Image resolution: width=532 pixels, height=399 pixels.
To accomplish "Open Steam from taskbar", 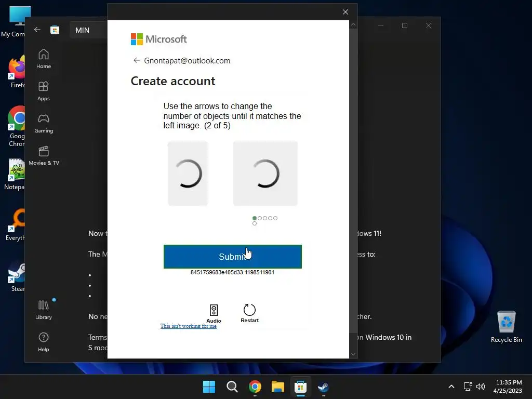I will click(x=323, y=387).
